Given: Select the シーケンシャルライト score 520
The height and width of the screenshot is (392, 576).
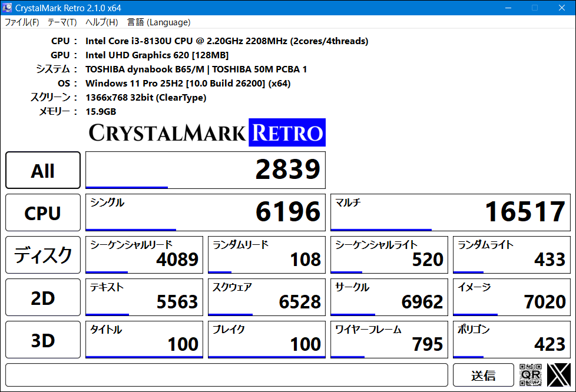Looking at the screenshot, I should pyautogui.click(x=389, y=255).
